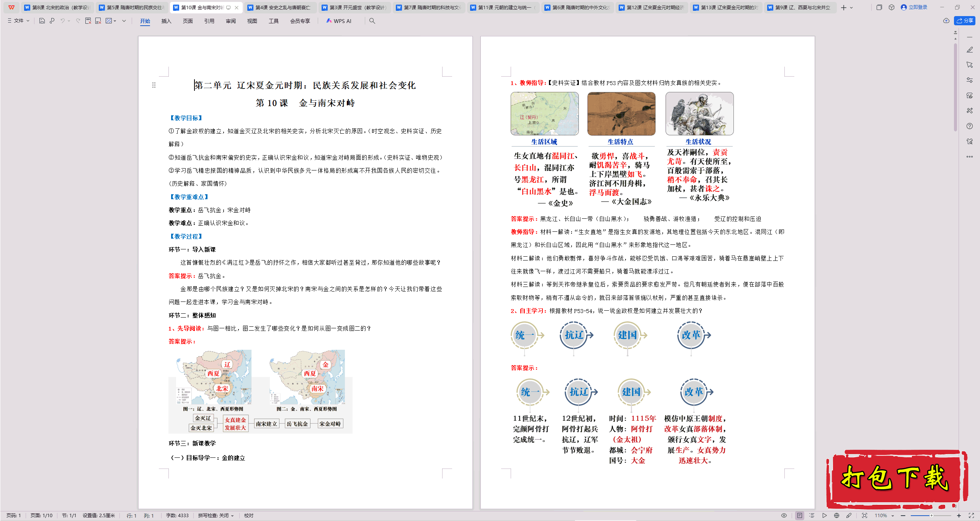Open the 页面 ribbon tab
980x521 pixels.
[188, 21]
